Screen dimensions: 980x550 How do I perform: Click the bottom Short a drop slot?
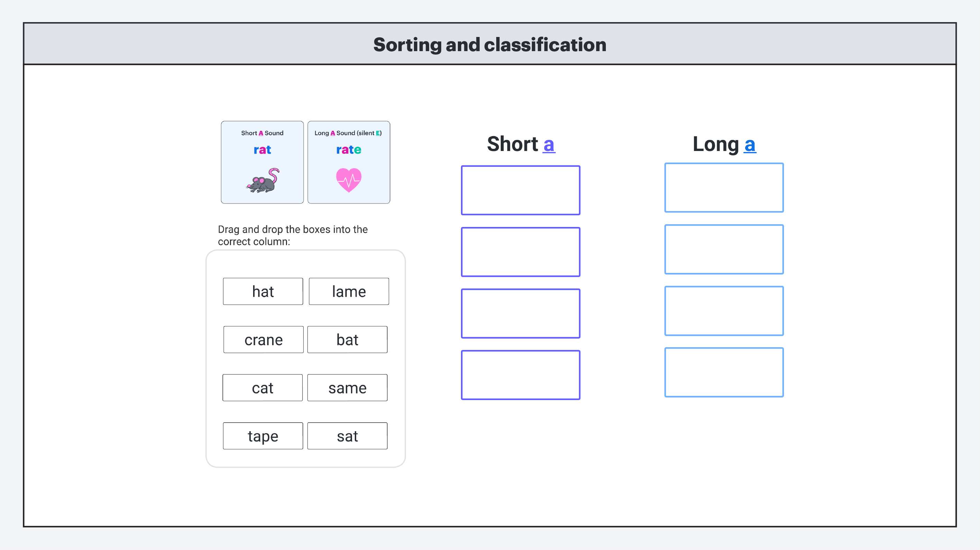(520, 375)
